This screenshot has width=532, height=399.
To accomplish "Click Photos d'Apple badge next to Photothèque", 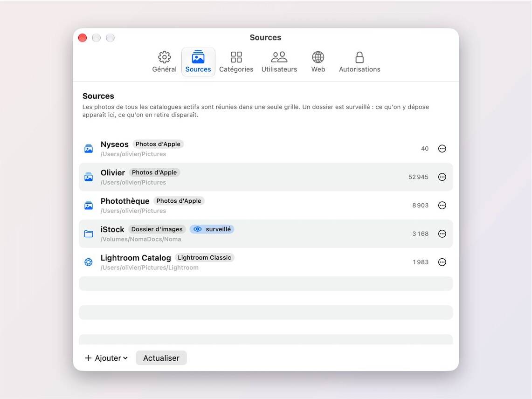I will click(179, 201).
